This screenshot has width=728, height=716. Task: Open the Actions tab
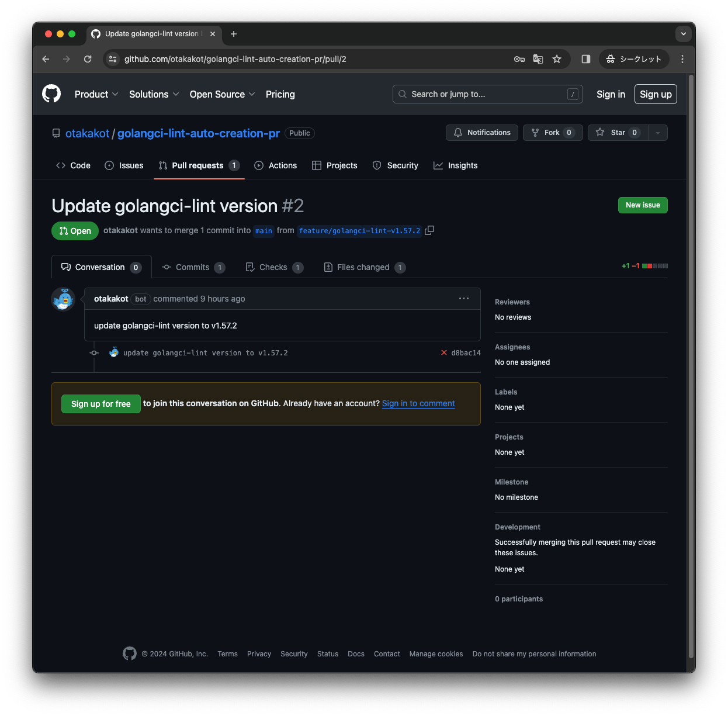276,165
